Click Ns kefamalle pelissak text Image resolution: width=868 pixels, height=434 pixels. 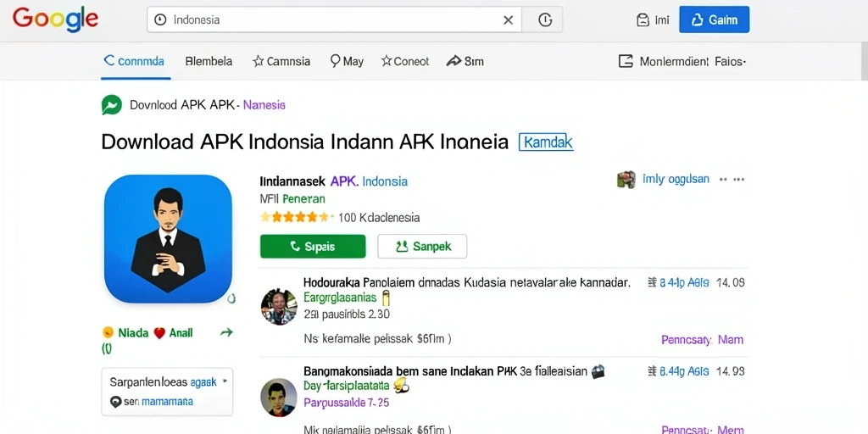(377, 339)
